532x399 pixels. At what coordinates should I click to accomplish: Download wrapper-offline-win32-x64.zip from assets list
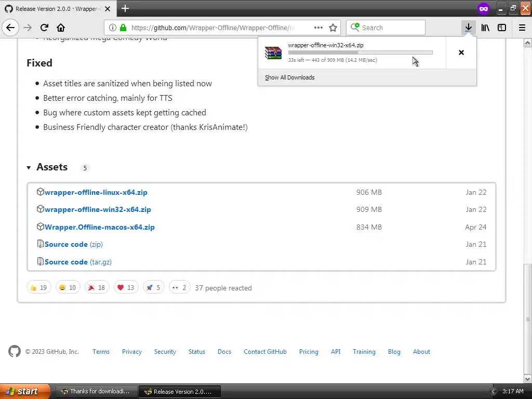[x=98, y=210]
